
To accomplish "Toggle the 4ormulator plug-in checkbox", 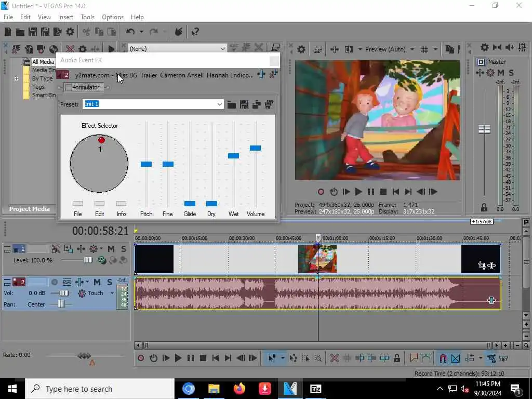I will [x=68, y=87].
